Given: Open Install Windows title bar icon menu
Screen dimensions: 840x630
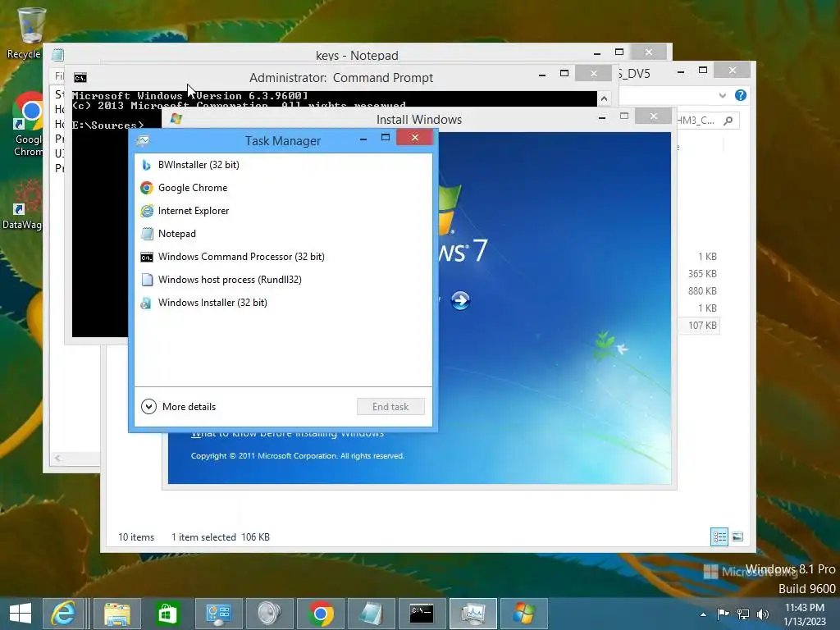Looking at the screenshot, I should tap(176, 119).
